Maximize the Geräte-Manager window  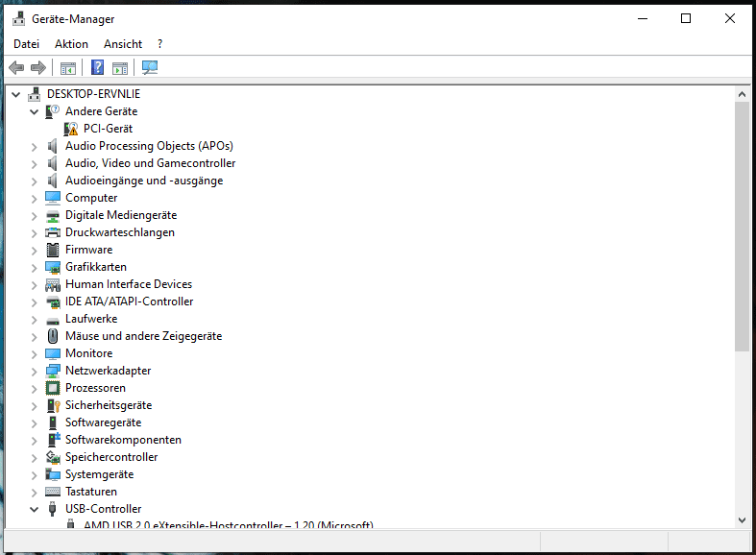point(686,19)
